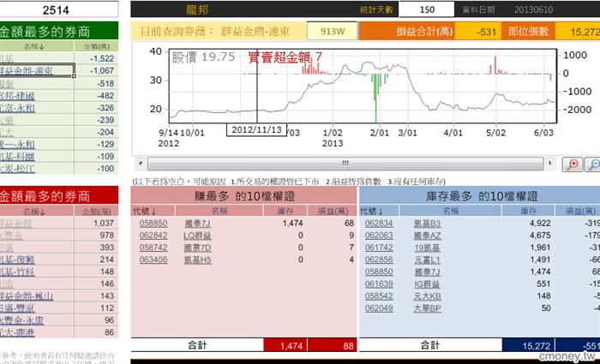Open the broker link with amount -482
The width and height of the screenshot is (600, 364).
click(17, 96)
